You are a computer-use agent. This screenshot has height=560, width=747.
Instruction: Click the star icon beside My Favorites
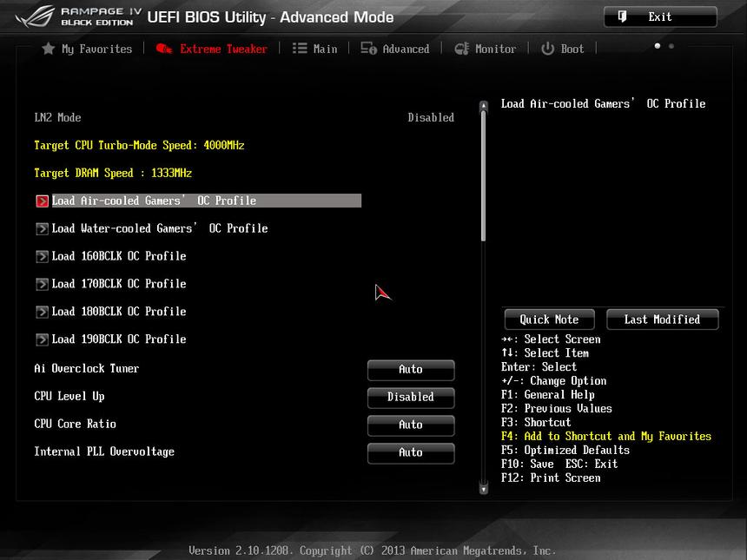click(x=49, y=49)
